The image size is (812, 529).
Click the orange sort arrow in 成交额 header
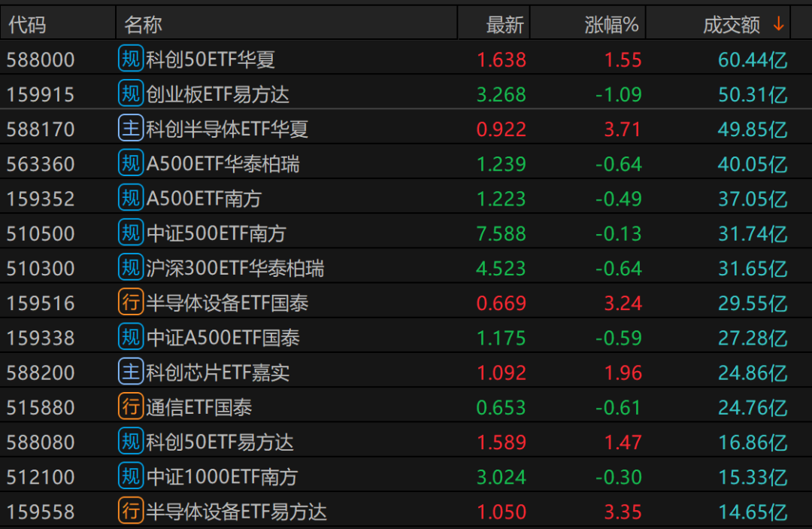pyautogui.click(x=778, y=24)
